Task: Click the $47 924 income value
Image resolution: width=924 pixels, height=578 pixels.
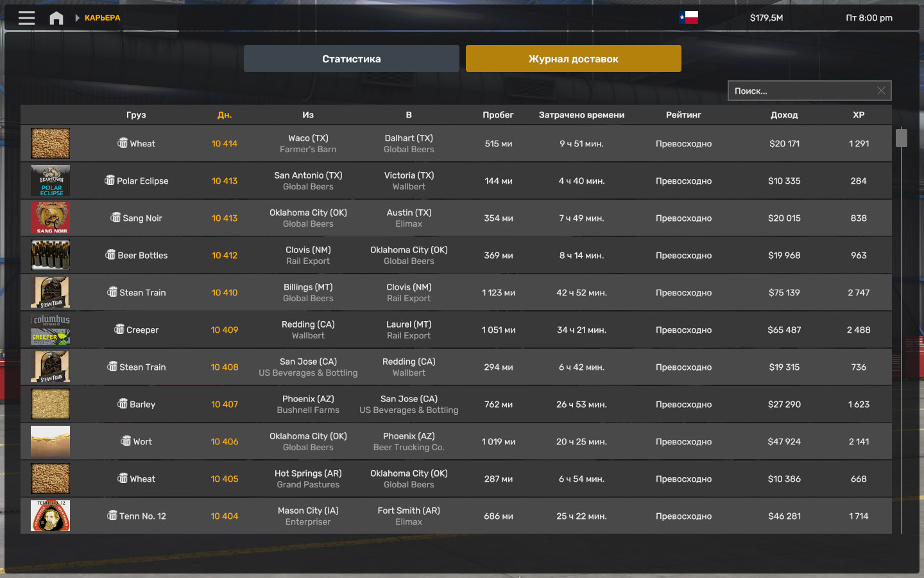Action: pyautogui.click(x=784, y=441)
